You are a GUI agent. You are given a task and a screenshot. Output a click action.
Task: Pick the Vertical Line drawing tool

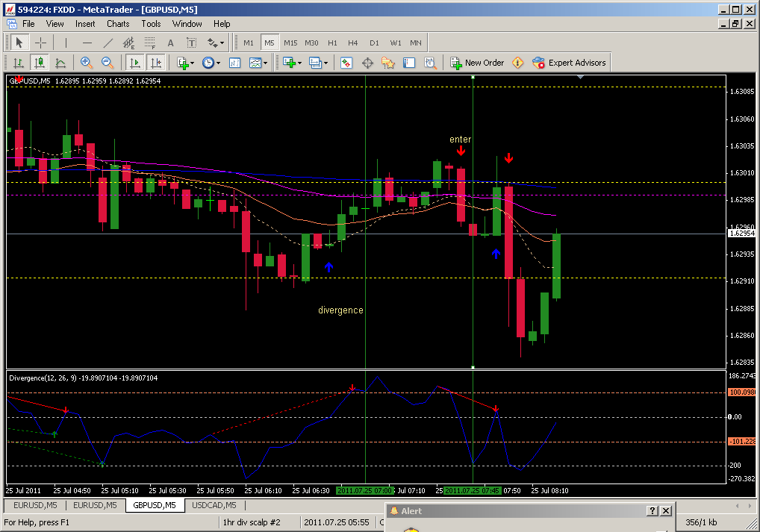coord(66,43)
